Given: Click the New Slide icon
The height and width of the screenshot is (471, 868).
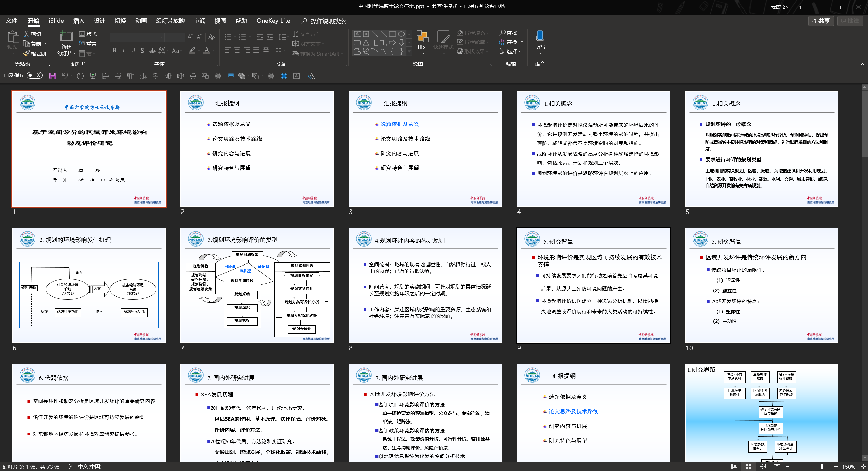Looking at the screenshot, I should coord(66,37).
